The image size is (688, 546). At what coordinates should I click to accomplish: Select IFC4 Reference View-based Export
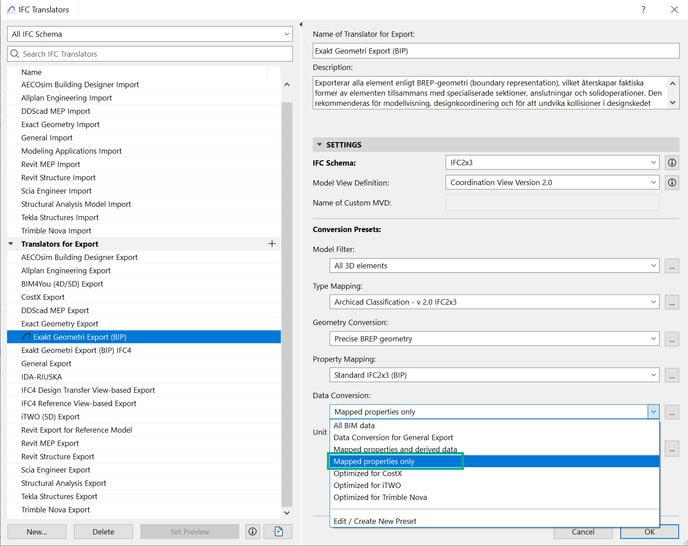tap(144, 403)
